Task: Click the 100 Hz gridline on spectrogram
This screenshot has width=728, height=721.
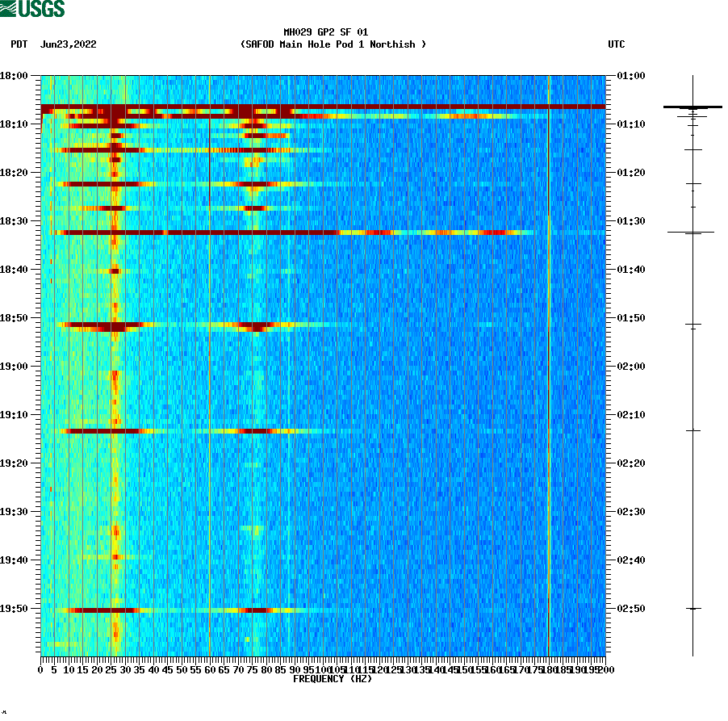Action: [321, 363]
